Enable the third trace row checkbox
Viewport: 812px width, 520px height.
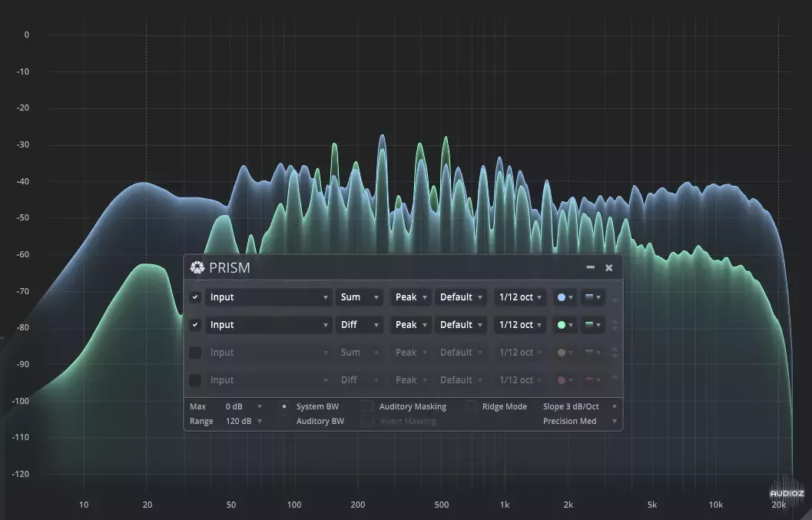pos(195,353)
